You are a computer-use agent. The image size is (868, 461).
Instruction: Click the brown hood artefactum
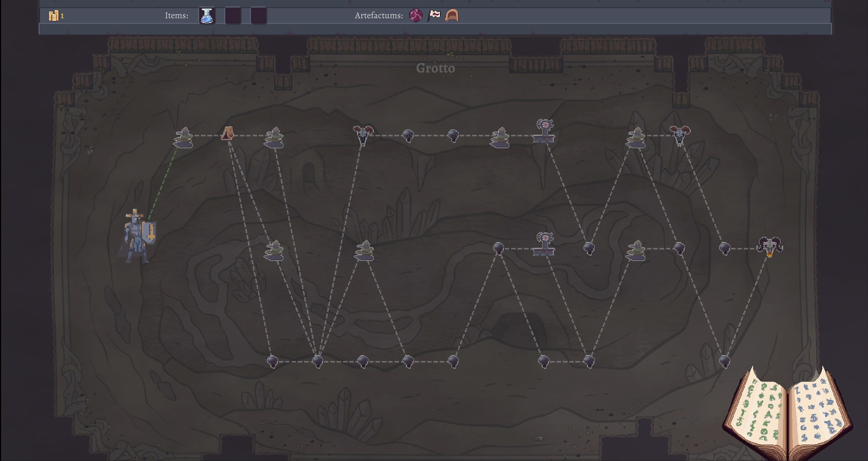click(x=452, y=16)
